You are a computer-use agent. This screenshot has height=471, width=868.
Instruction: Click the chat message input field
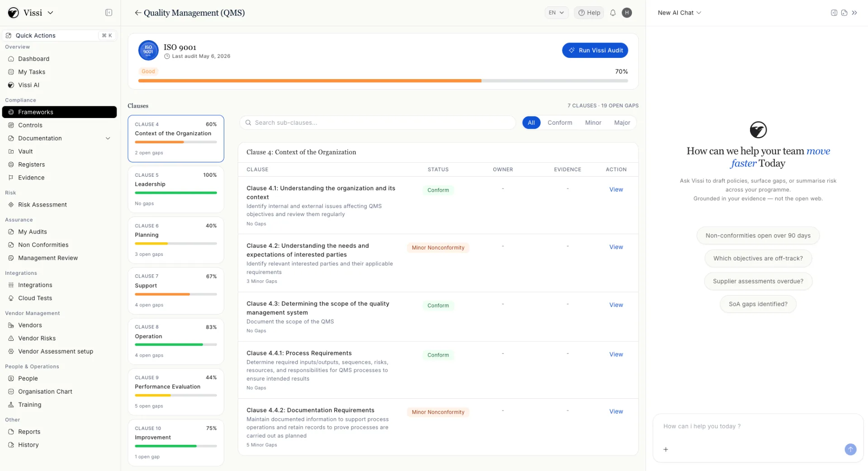[x=758, y=426]
